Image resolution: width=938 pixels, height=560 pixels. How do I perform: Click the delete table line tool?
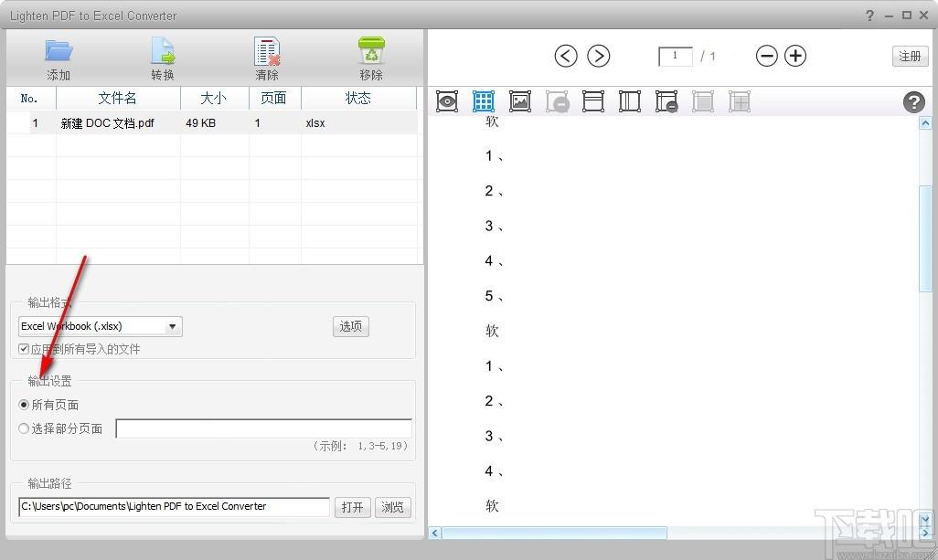pyautogui.click(x=666, y=101)
